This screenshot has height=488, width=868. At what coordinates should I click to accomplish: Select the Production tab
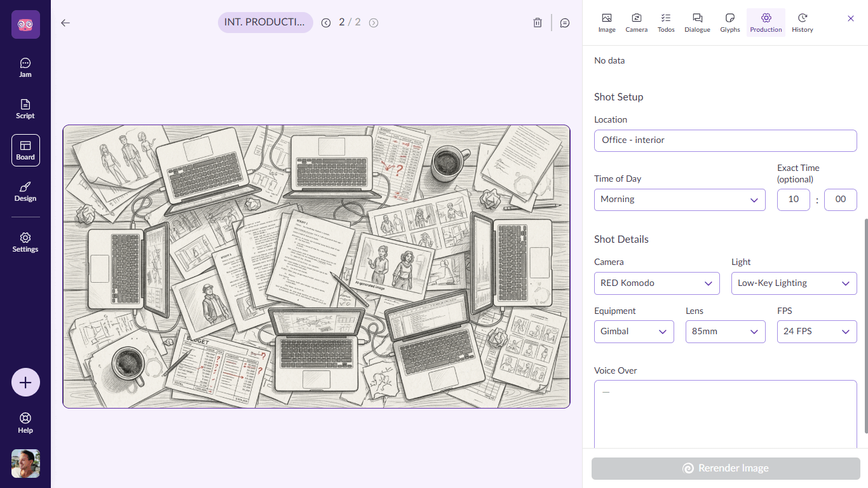point(766,23)
